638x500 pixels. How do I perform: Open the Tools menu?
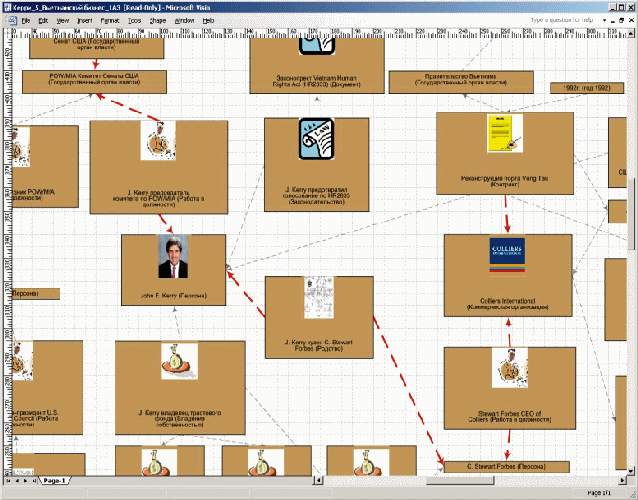tap(133, 20)
